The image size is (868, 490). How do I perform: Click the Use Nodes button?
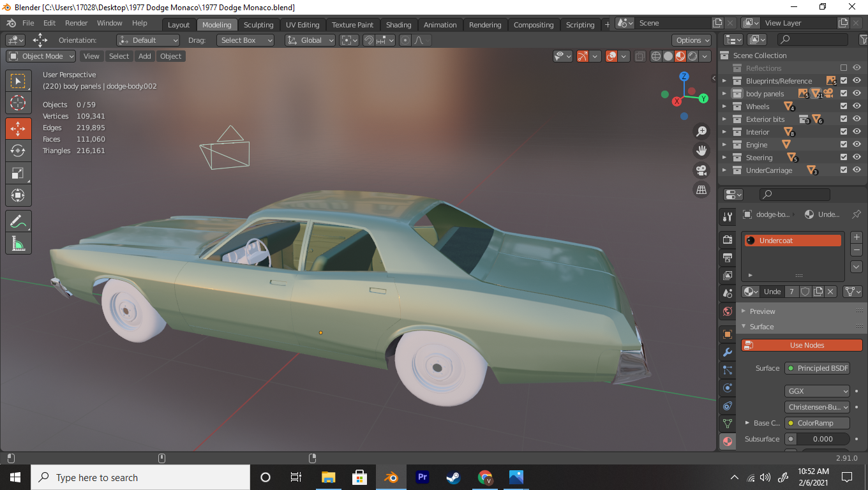click(x=802, y=345)
